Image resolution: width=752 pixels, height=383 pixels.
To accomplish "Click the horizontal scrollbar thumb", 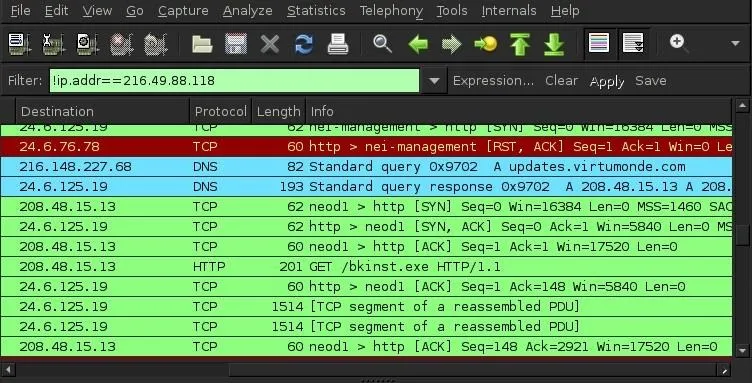I will [473, 370].
